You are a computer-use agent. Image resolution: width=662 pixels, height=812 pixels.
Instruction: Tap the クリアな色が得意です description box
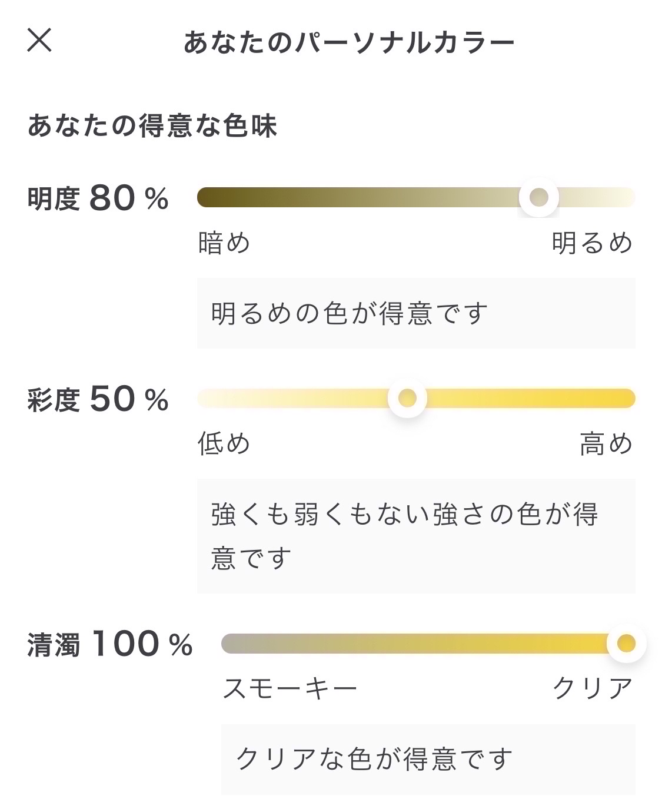point(428,759)
